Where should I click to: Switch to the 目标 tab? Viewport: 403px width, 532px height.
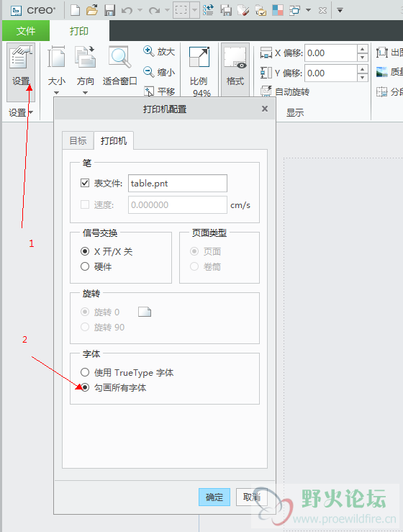[78, 140]
